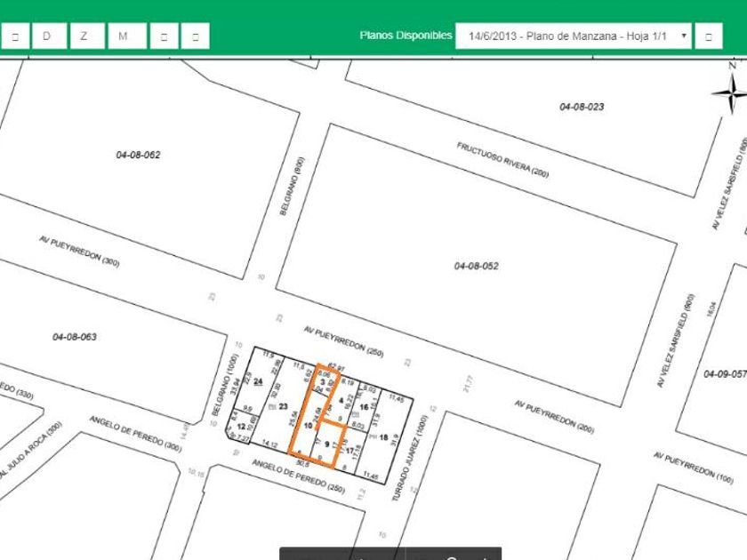This screenshot has height=560, width=747.
Task: Click the FRUCTUOSO RIVERA (200) street label
Action: click(x=502, y=160)
